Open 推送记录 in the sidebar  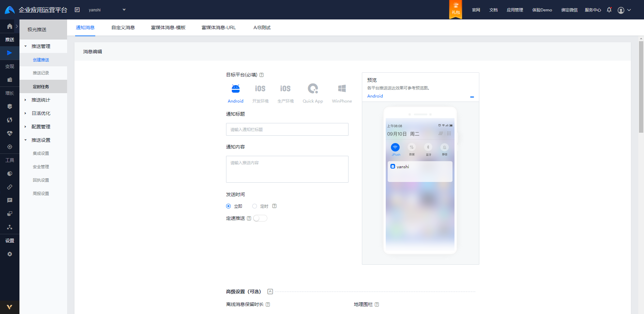(x=41, y=73)
